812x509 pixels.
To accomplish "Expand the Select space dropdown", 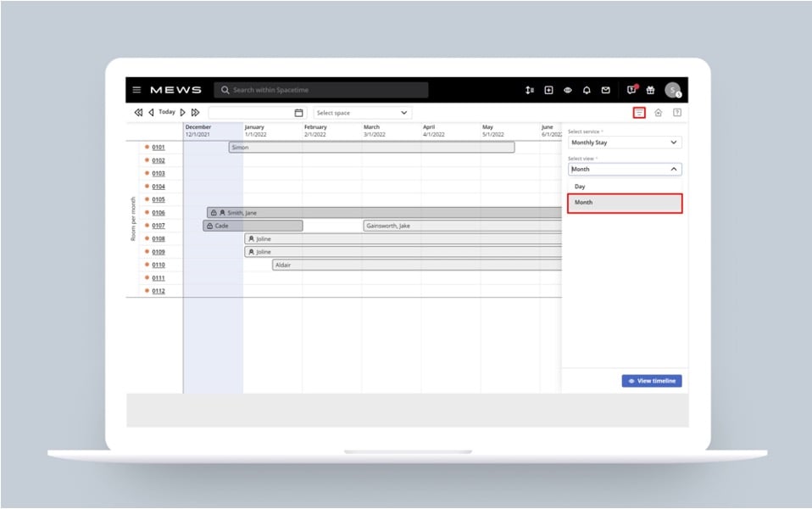I will (362, 113).
